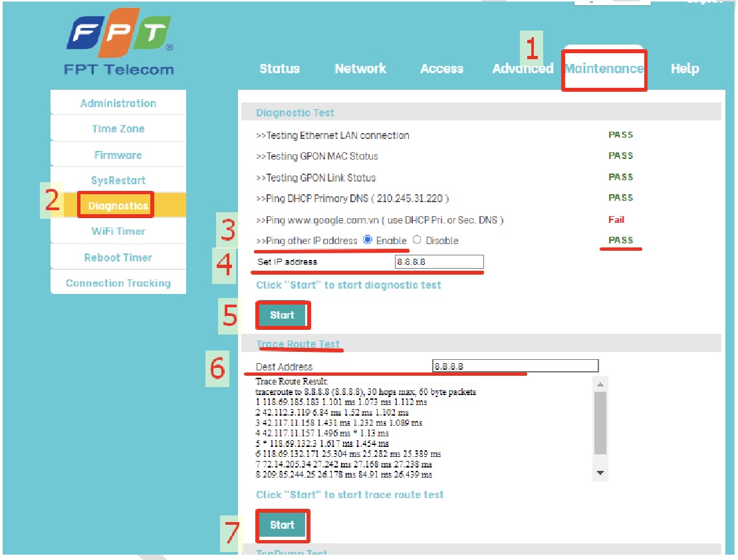
Task: Open the WiFi Timer page
Action: click(118, 231)
